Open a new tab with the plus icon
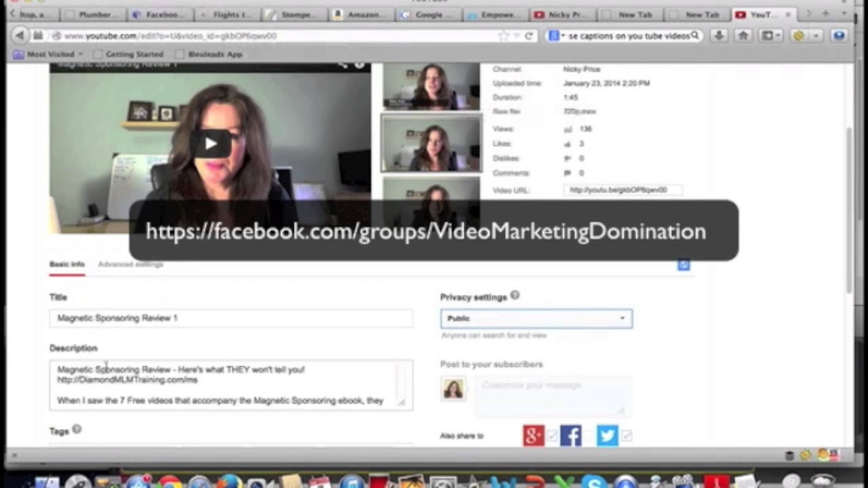 click(x=825, y=14)
